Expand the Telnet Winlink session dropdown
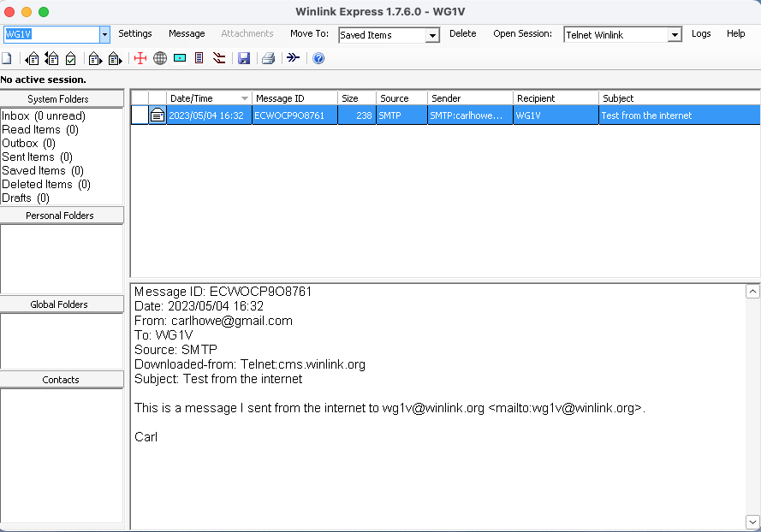The image size is (761, 532). tap(675, 35)
